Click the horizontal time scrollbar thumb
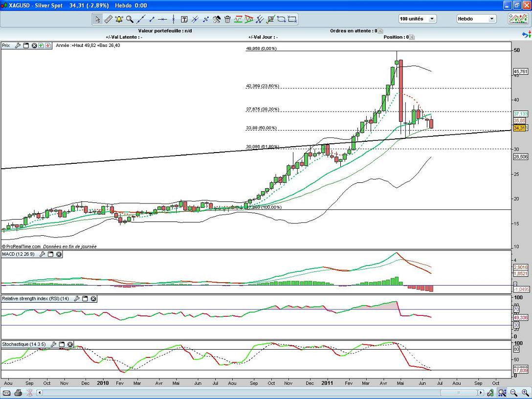The image size is (532, 399). (x=457, y=393)
